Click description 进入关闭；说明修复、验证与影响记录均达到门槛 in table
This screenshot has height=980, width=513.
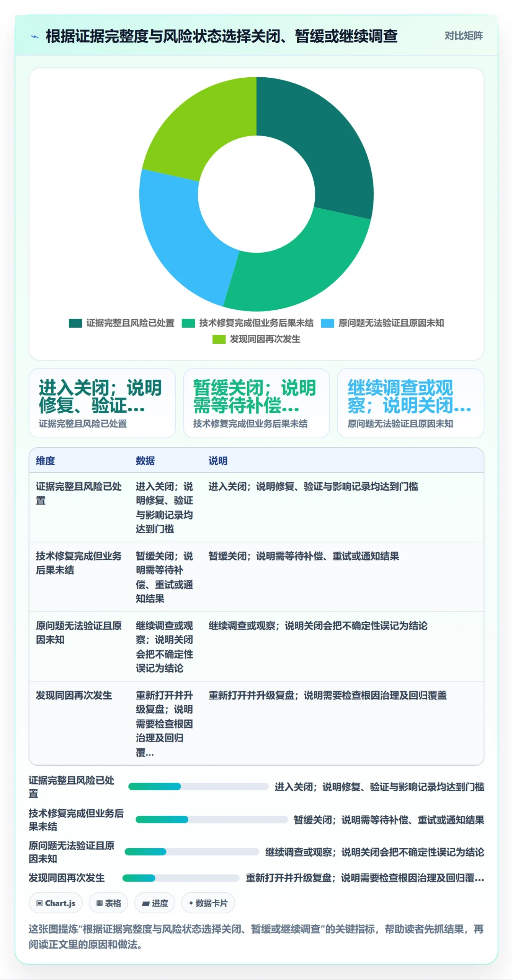pos(313,487)
